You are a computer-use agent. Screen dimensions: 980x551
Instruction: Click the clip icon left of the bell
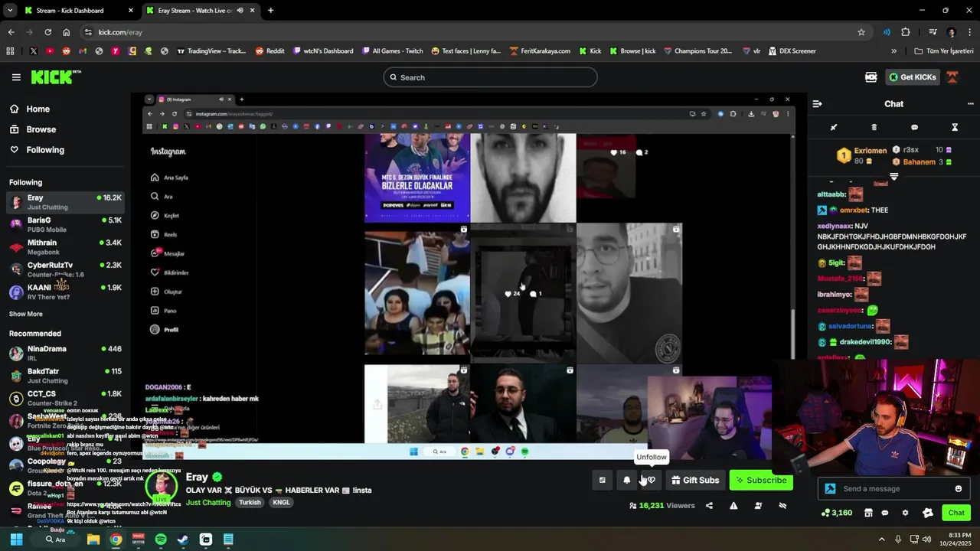[603, 480]
